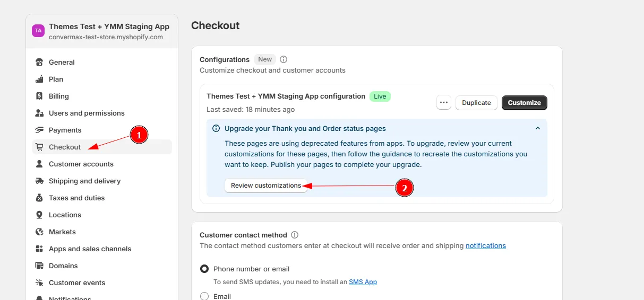This screenshot has width=644, height=300.
Task: Open Users and permissions page
Action: (x=87, y=113)
